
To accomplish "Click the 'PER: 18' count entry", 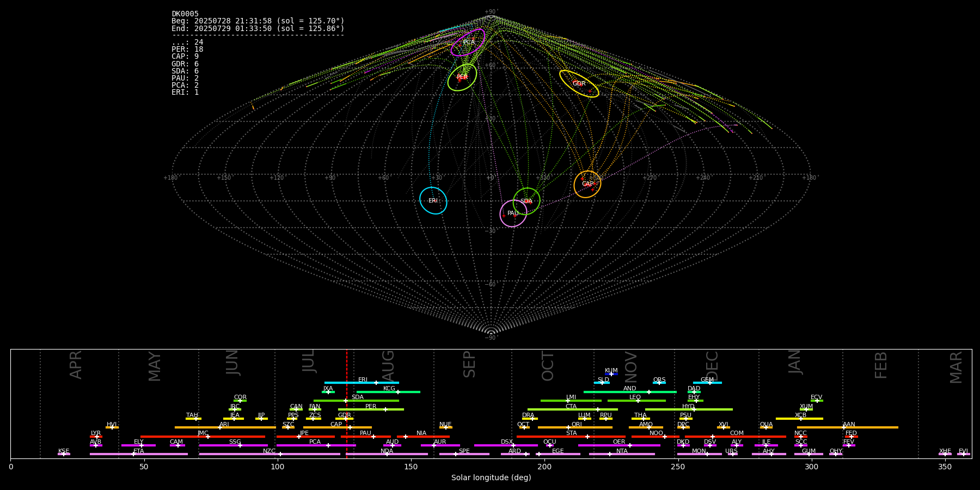I will [x=187, y=50].
